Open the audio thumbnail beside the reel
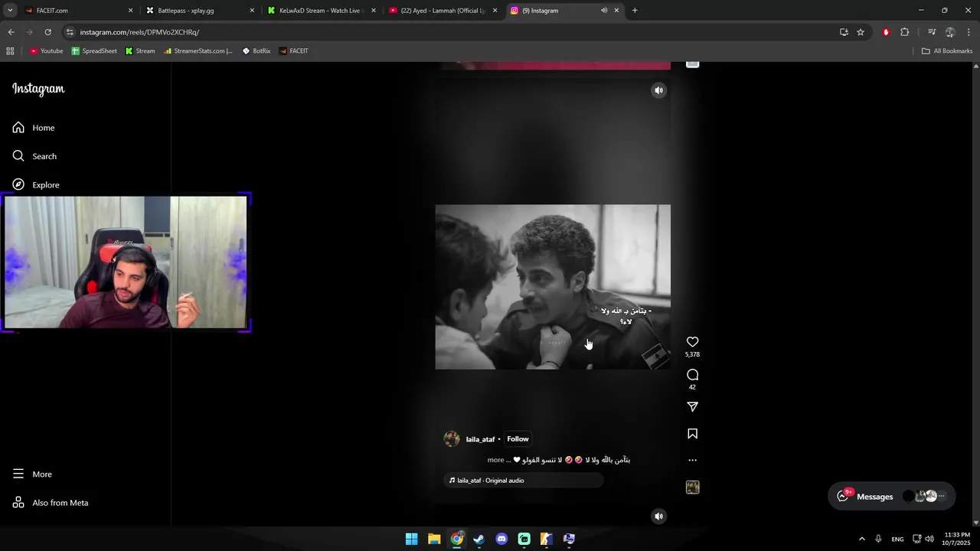Screen dimensions: 980x551 [692, 487]
